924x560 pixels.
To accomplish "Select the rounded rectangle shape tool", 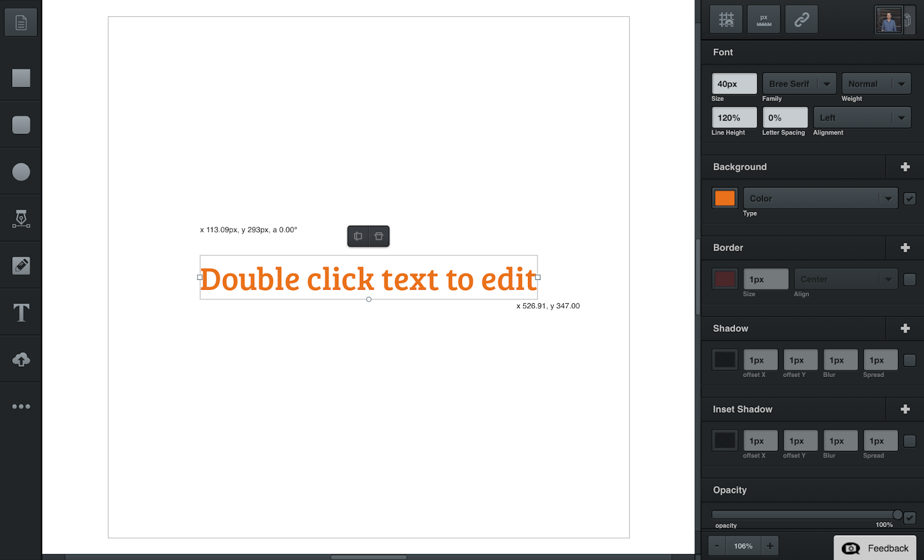I will pyautogui.click(x=21, y=125).
